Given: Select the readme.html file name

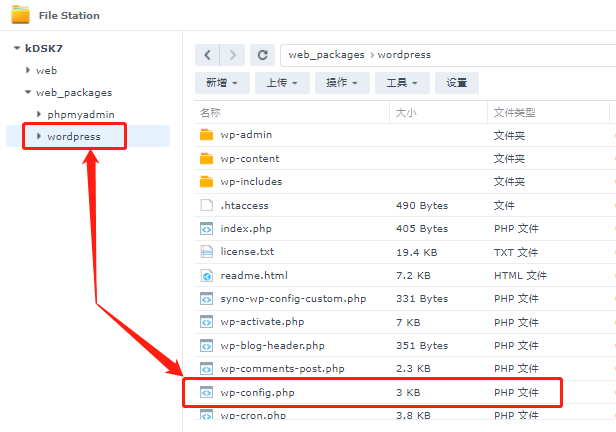Looking at the screenshot, I should [254, 275].
